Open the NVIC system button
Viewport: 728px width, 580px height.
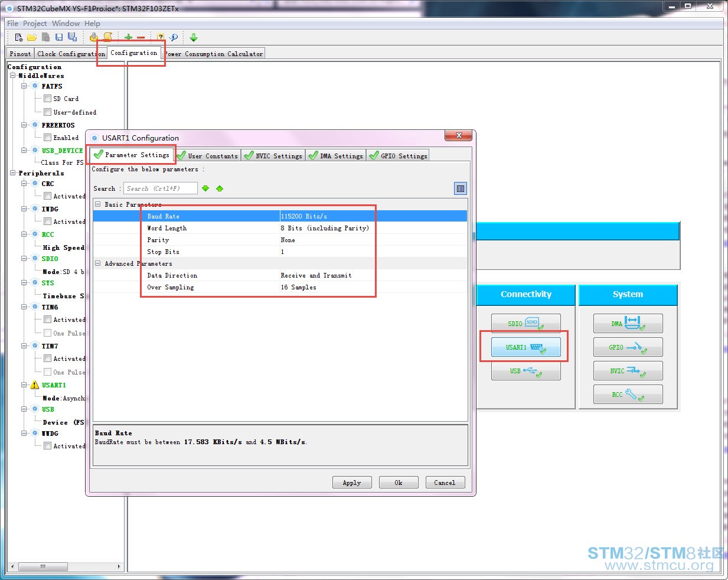(628, 370)
